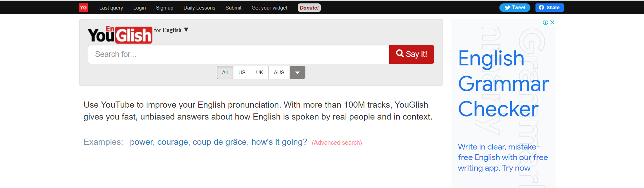Share on Facebook
644x188 pixels.
pos(549,7)
